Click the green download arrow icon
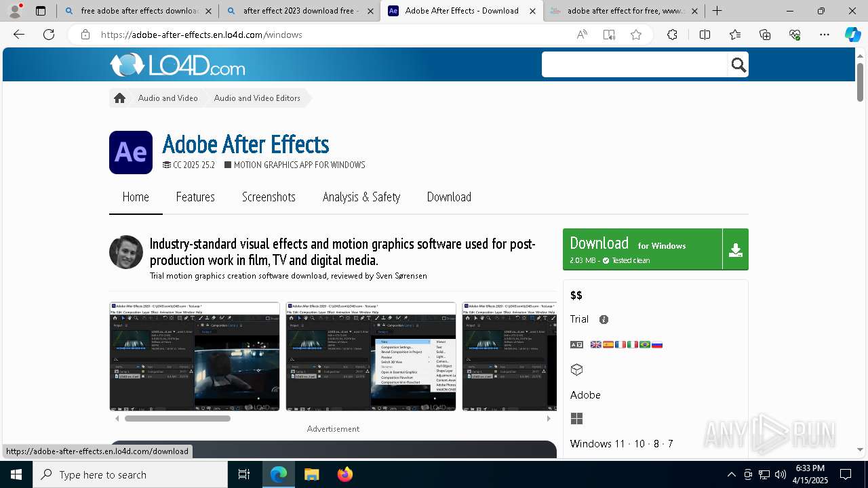The image size is (868, 488). [735, 249]
